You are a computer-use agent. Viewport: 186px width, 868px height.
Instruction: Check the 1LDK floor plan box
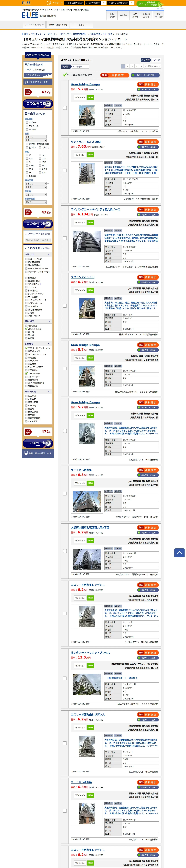point(40,159)
